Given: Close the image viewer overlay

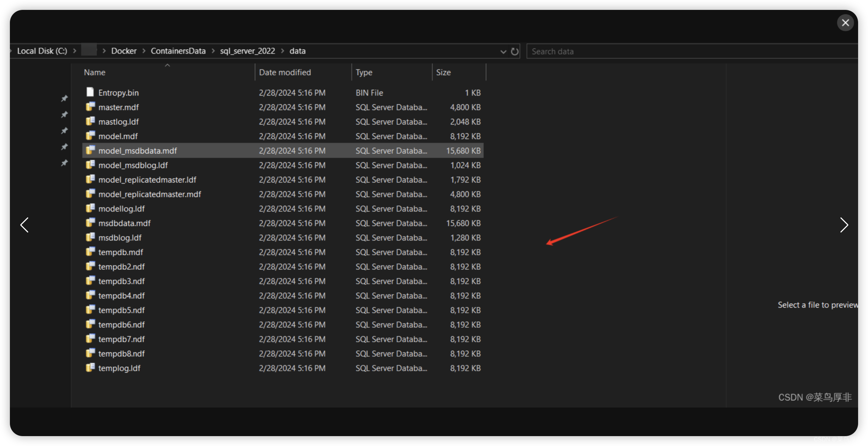Looking at the screenshot, I should point(845,23).
